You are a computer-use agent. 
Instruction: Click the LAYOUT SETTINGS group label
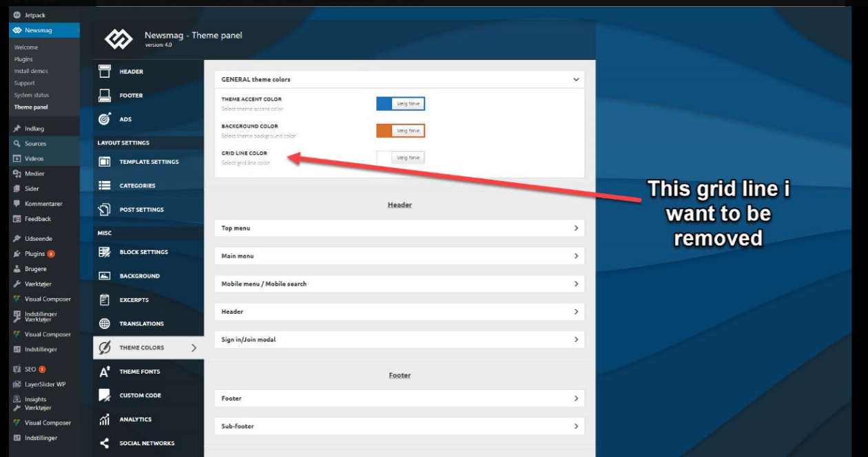pos(123,143)
